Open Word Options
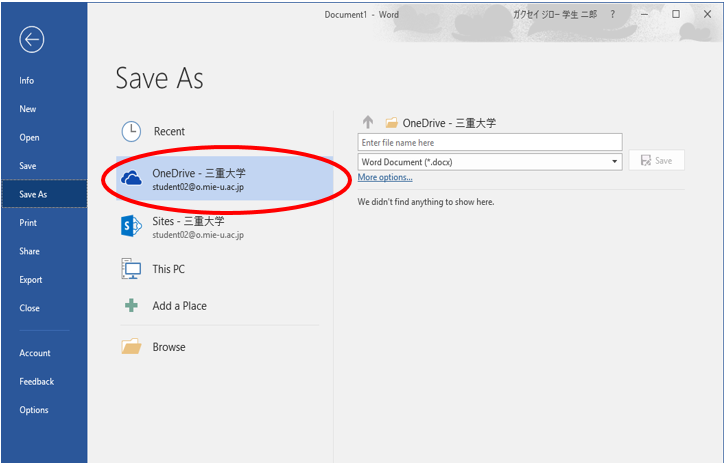726x463 pixels. pyautogui.click(x=34, y=410)
